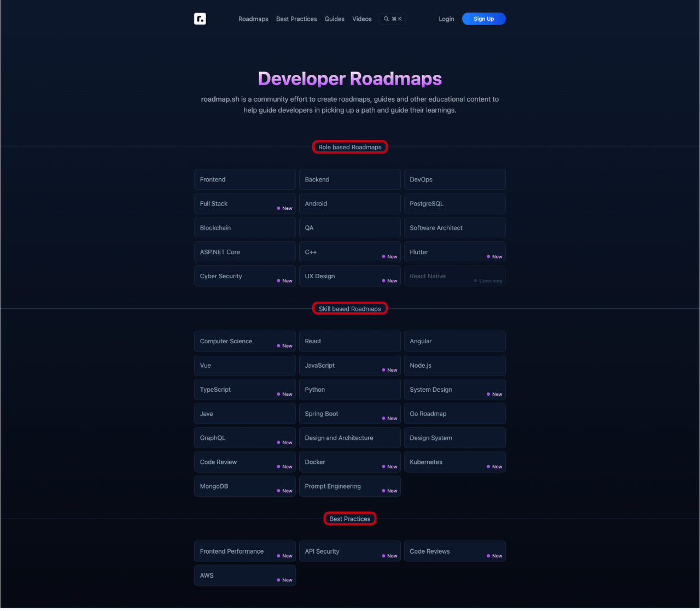Viewport: 700px width, 611px height.
Task: Open the Design System card
Action: [x=455, y=438]
